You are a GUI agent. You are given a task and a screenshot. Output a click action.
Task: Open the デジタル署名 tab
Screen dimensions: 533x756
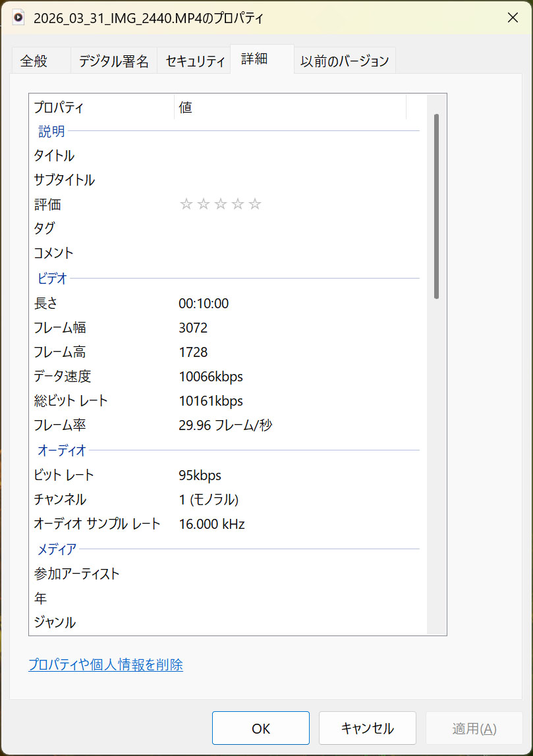pos(113,62)
